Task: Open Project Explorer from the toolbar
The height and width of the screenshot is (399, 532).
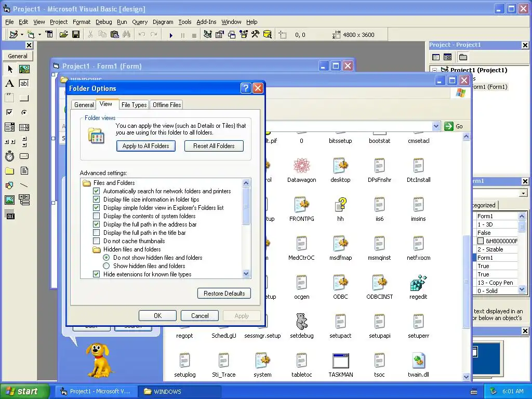Action: (x=208, y=34)
